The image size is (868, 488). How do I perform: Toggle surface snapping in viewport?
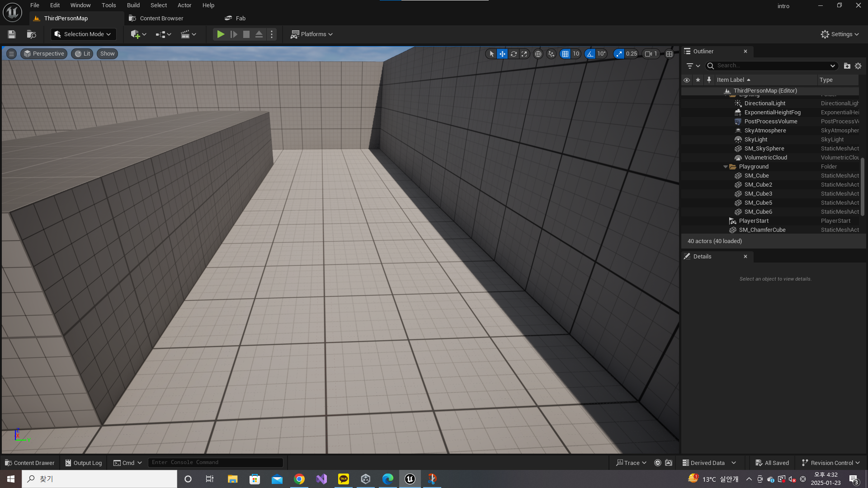click(551, 54)
